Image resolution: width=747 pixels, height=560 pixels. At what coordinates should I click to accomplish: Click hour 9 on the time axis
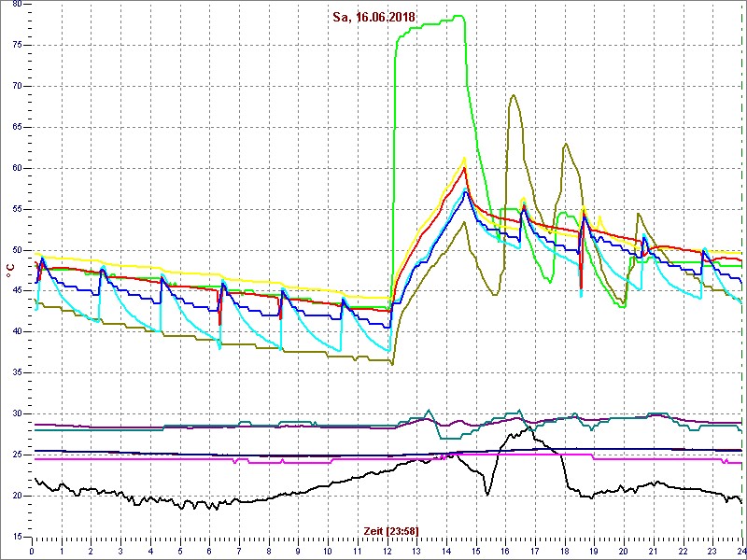[x=298, y=551]
